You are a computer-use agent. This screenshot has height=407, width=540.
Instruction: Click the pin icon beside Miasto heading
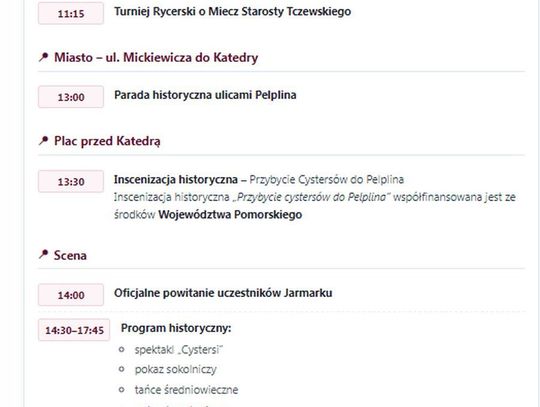coord(43,57)
